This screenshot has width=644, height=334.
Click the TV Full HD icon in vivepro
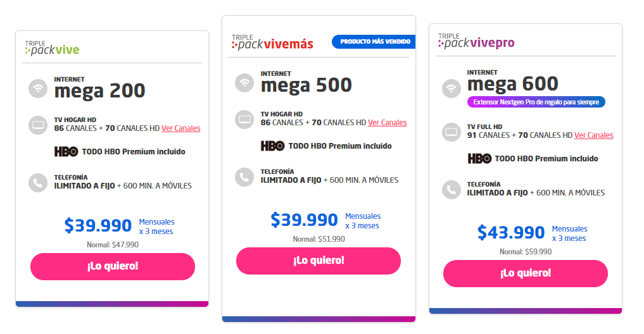point(451,132)
